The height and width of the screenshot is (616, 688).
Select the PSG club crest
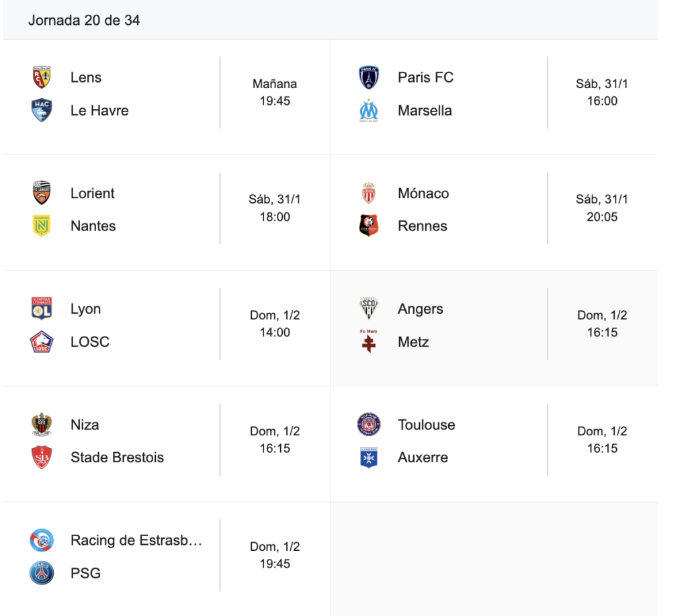pyautogui.click(x=42, y=573)
